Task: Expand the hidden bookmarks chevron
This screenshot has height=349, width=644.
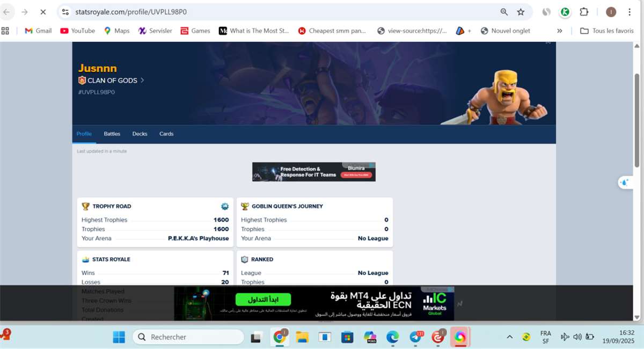Action: pyautogui.click(x=559, y=31)
